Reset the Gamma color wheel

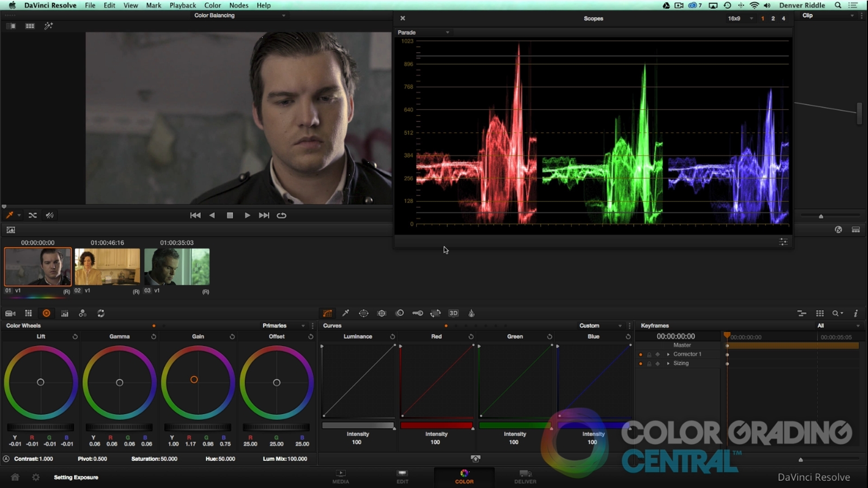coord(154,337)
